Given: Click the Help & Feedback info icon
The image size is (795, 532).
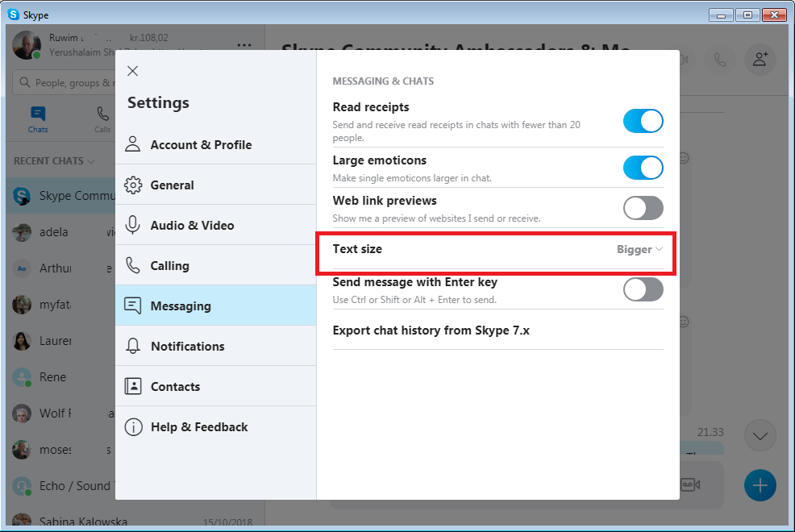Looking at the screenshot, I should (x=133, y=426).
